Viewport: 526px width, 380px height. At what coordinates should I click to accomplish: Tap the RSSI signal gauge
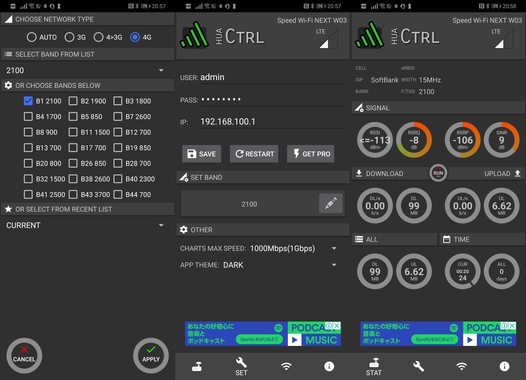click(375, 140)
